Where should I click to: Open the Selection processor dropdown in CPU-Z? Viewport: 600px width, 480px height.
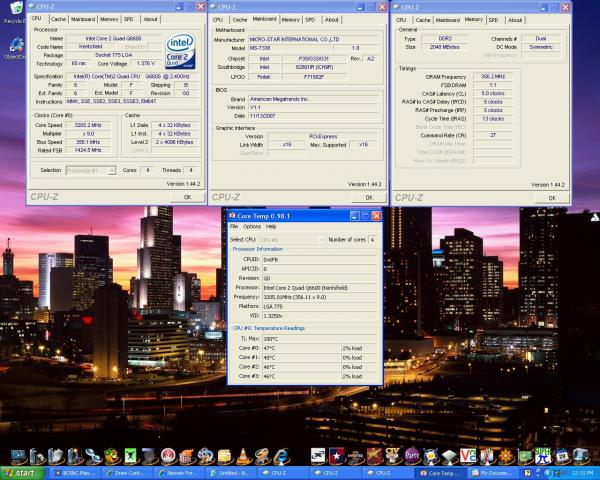coord(91,170)
